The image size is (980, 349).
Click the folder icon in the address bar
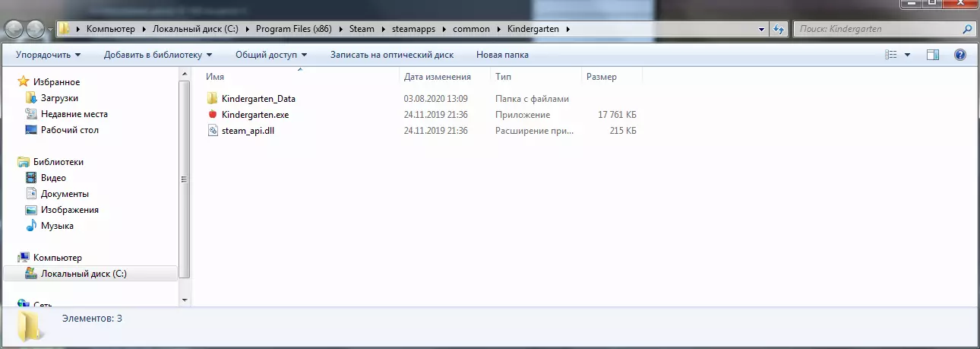tap(65, 29)
